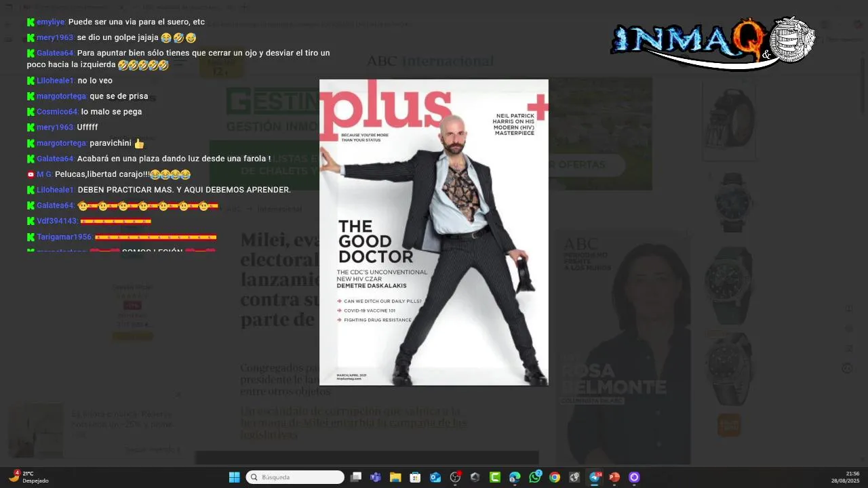This screenshot has width=868, height=488.
Task: Open Task View from the taskbar
Action: 356,477
